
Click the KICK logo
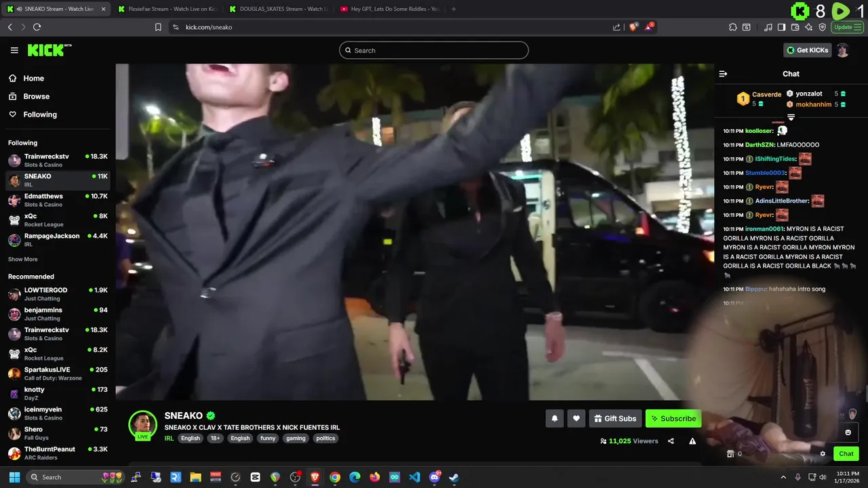click(x=50, y=50)
